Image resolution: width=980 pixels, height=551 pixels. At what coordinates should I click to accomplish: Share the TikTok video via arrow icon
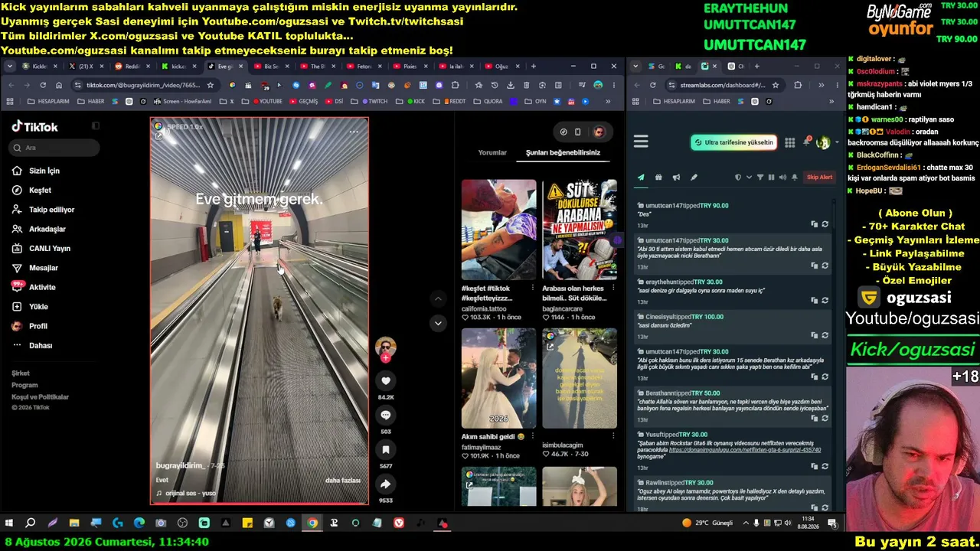[386, 484]
